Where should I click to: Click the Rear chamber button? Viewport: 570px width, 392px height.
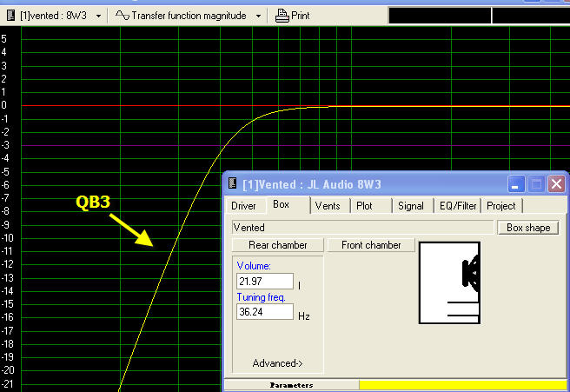[x=278, y=245]
